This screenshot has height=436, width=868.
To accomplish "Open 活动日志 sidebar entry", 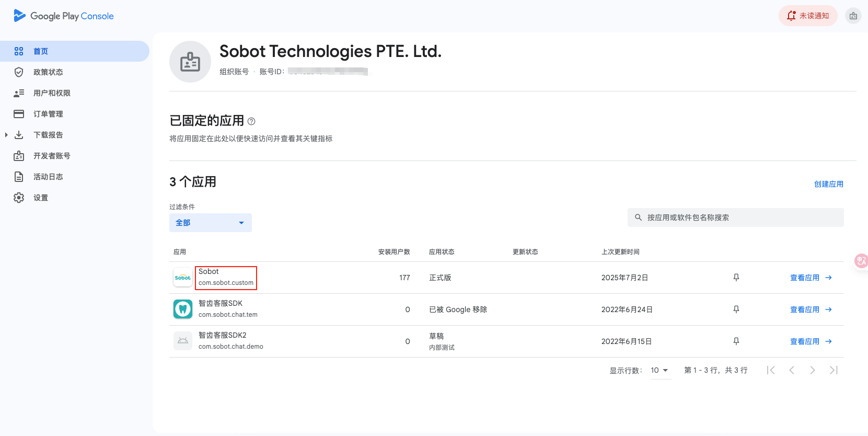I will point(75,177).
